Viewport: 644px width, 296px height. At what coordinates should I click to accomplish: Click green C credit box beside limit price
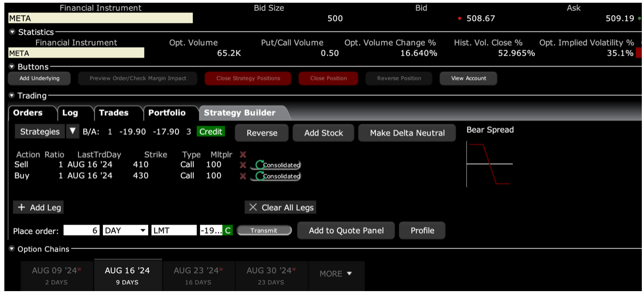[228, 230]
